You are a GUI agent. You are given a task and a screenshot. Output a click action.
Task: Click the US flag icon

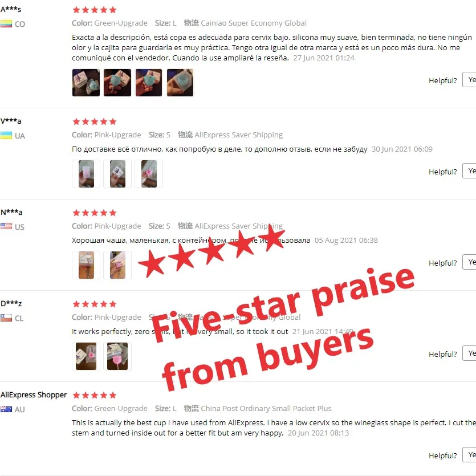pos(6,226)
